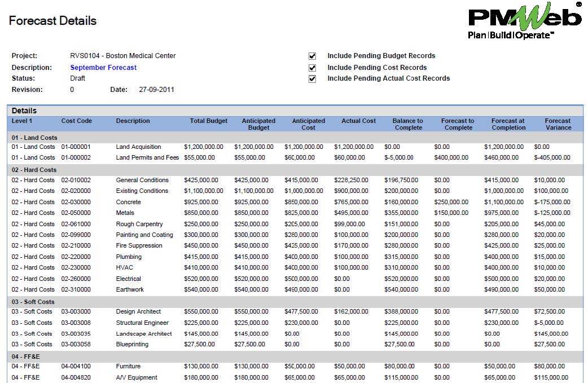Click the Furniture cost code 04-004100
Image resolution: width=588 pixels, height=383 pixels.
click(x=76, y=367)
